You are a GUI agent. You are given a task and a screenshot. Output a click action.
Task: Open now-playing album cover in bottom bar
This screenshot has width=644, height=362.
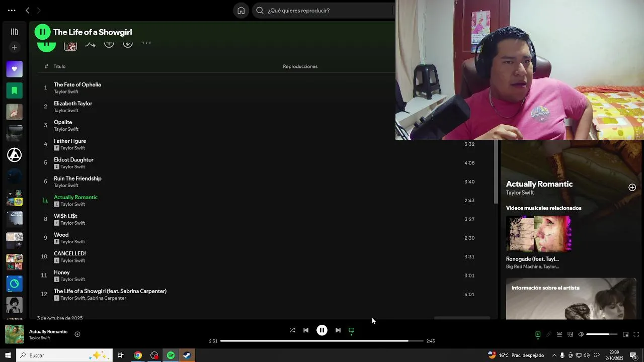click(15, 334)
